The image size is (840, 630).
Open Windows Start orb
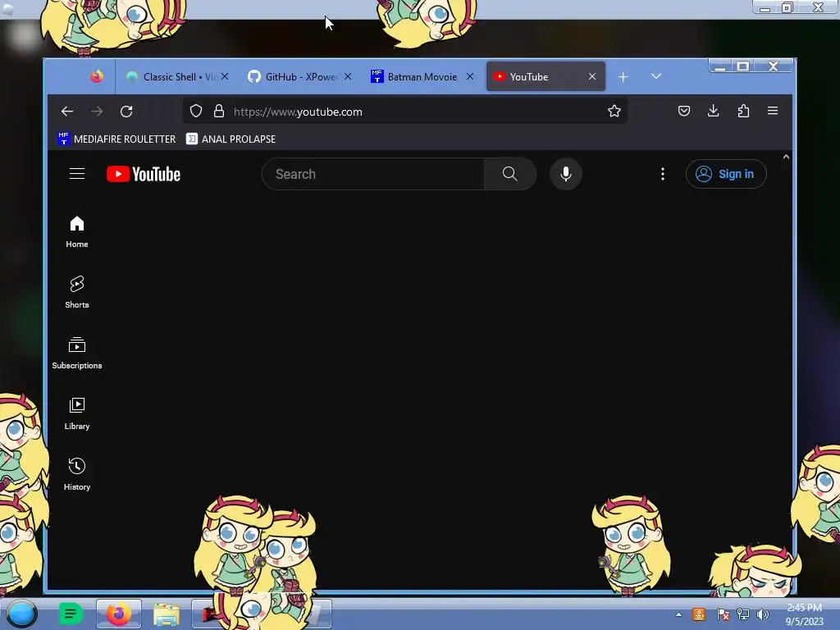[22, 614]
